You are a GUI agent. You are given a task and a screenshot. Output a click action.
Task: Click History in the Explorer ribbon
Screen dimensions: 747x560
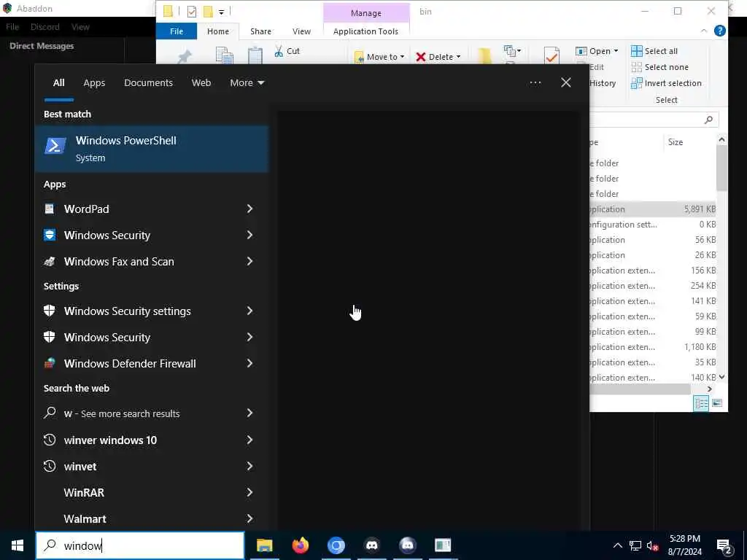pos(603,83)
